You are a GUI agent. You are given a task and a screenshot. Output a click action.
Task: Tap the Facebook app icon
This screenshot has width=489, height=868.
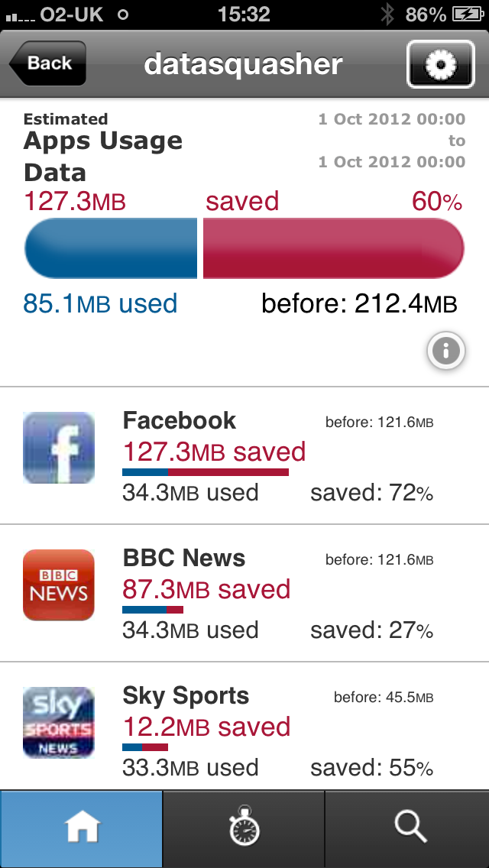point(58,448)
